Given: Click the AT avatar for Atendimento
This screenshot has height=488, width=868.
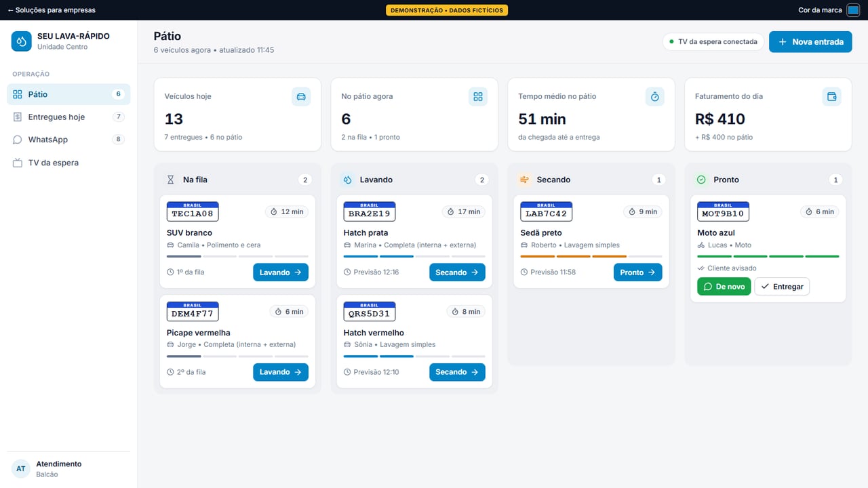Looking at the screenshot, I should 21,469.
